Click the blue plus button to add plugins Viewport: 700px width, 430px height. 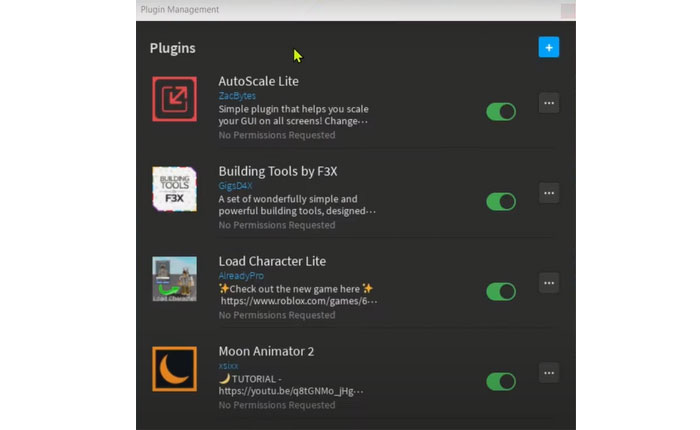(549, 47)
